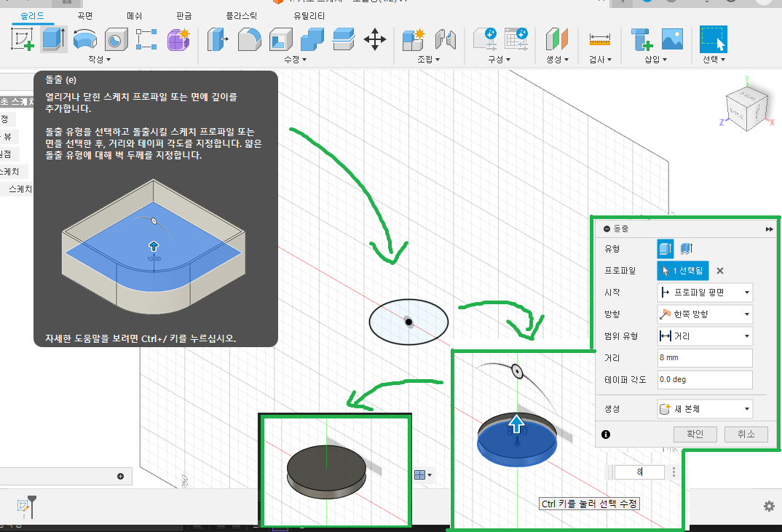Click the floating distance value box showing 8

639,472
